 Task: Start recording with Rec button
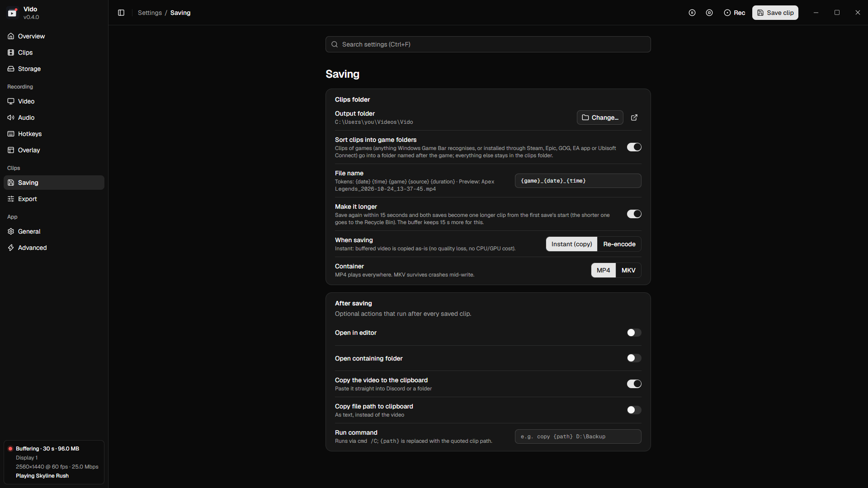coord(734,13)
